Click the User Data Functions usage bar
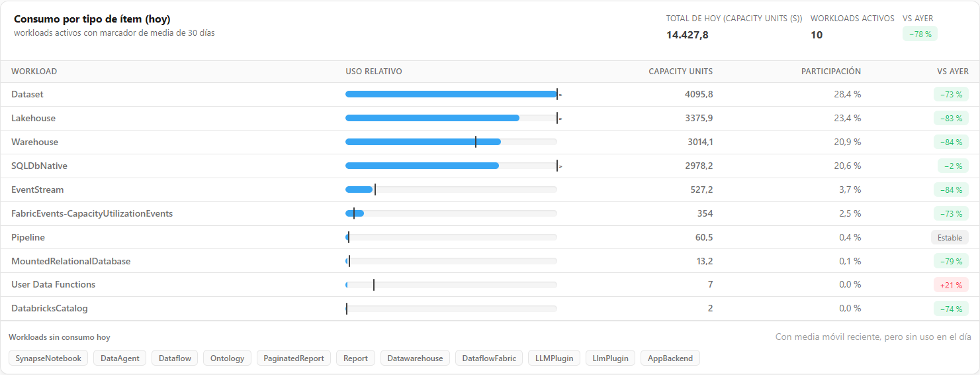This screenshot has width=980, height=375. (x=451, y=285)
